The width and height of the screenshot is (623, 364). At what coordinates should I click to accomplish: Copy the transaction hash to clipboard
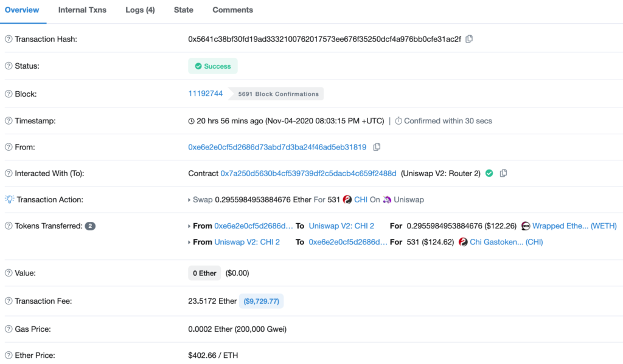(469, 39)
